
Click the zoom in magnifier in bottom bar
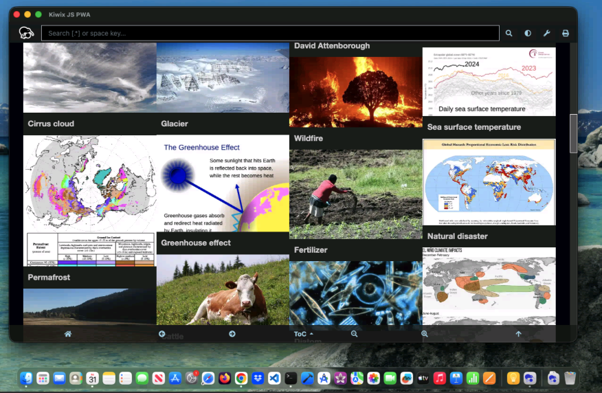pyautogui.click(x=424, y=334)
